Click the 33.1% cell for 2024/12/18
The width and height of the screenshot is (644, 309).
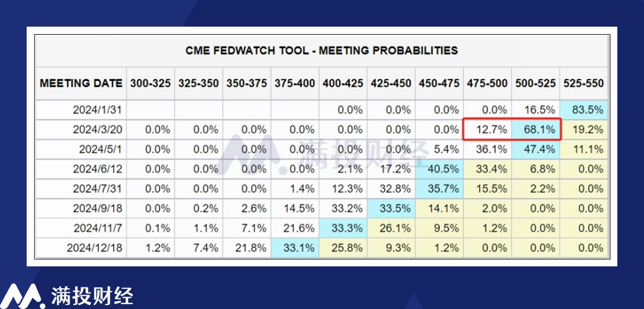click(295, 248)
